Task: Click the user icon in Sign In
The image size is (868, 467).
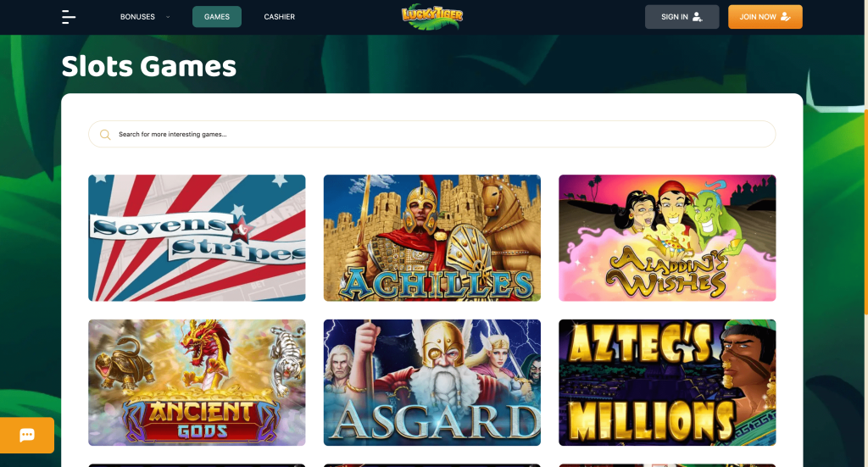Action: tap(698, 17)
